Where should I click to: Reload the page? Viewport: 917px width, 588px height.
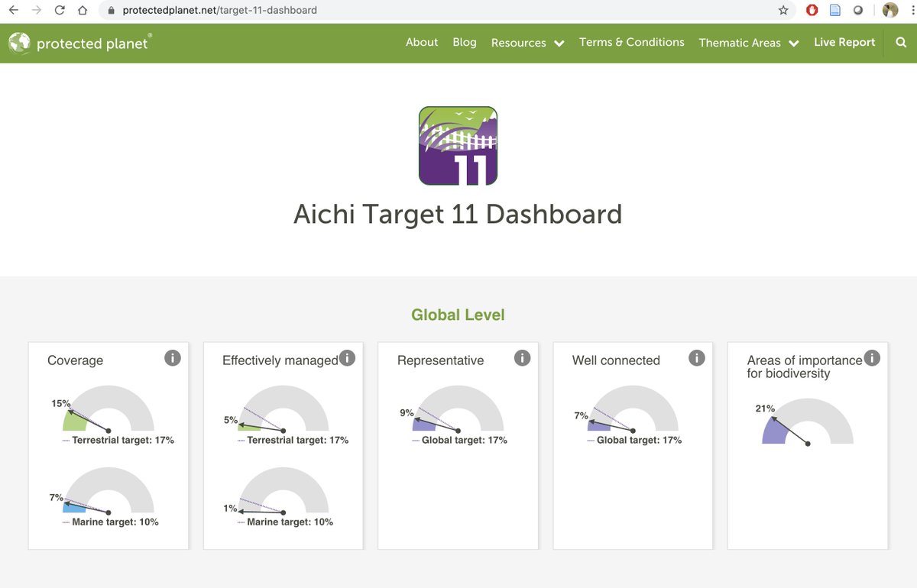coord(59,11)
